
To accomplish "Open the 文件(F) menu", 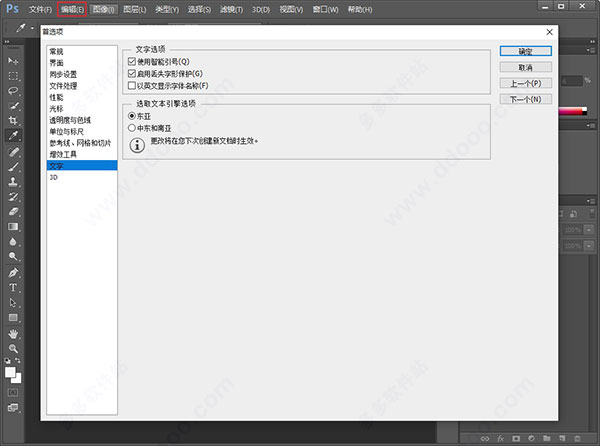I will [x=40, y=9].
